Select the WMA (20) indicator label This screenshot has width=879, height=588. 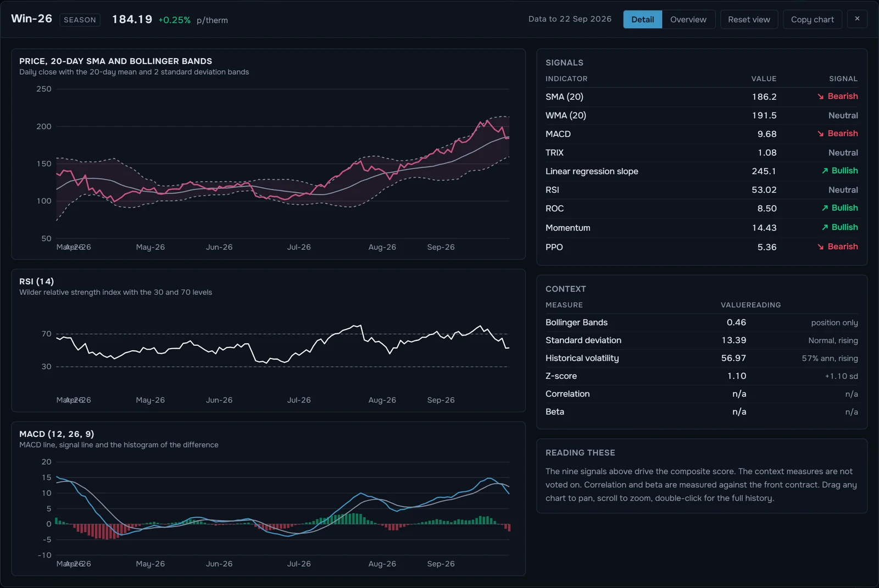click(x=565, y=115)
